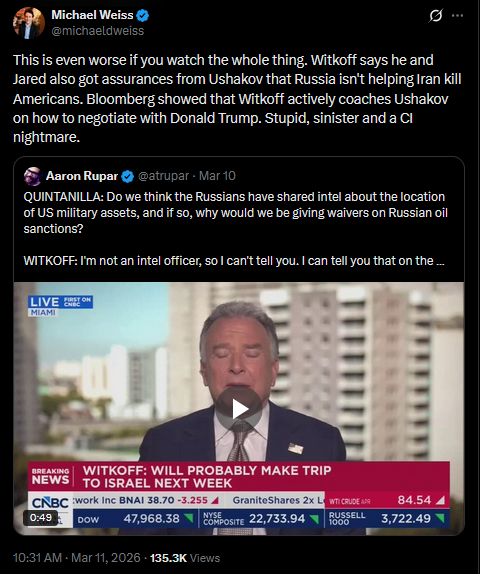Click the Michael Weiss display name

point(92,15)
